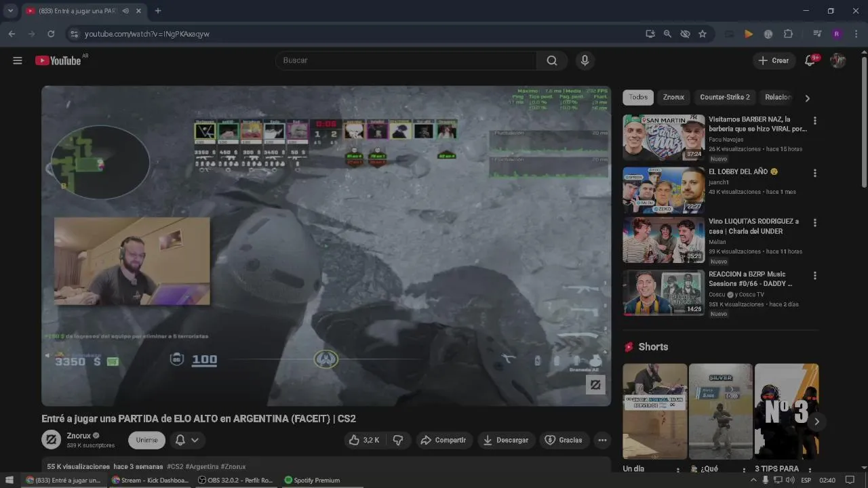Screen dimensions: 868x488
Task: Open the Windows Start button
Action: 9,480
